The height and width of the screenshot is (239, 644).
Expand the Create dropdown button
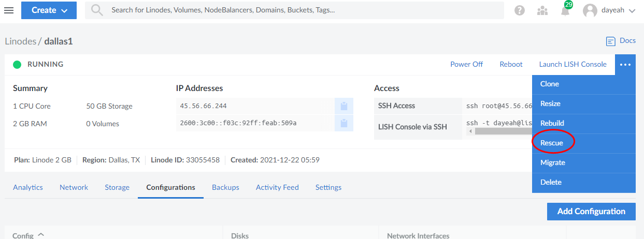click(x=49, y=10)
